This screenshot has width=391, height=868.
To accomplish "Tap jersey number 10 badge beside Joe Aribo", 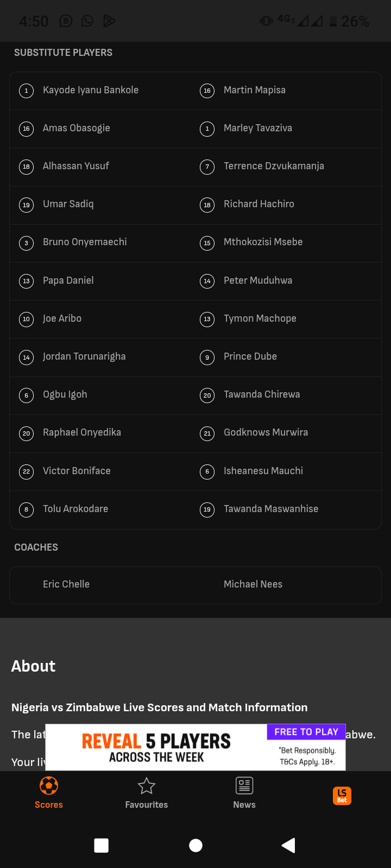I will [x=26, y=319].
